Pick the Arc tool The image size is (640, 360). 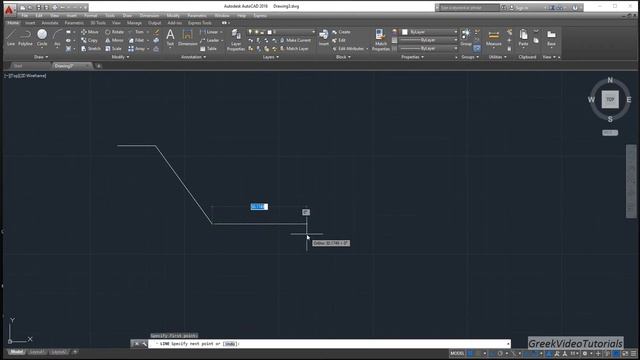pos(57,37)
